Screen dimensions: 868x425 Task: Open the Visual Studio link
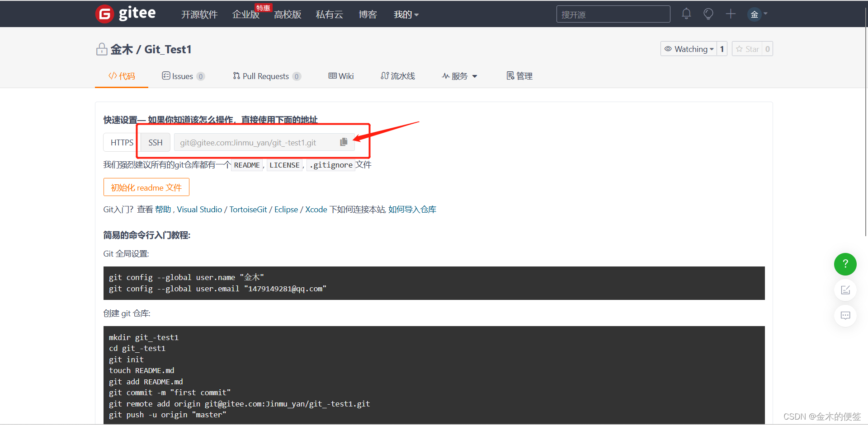tap(199, 210)
